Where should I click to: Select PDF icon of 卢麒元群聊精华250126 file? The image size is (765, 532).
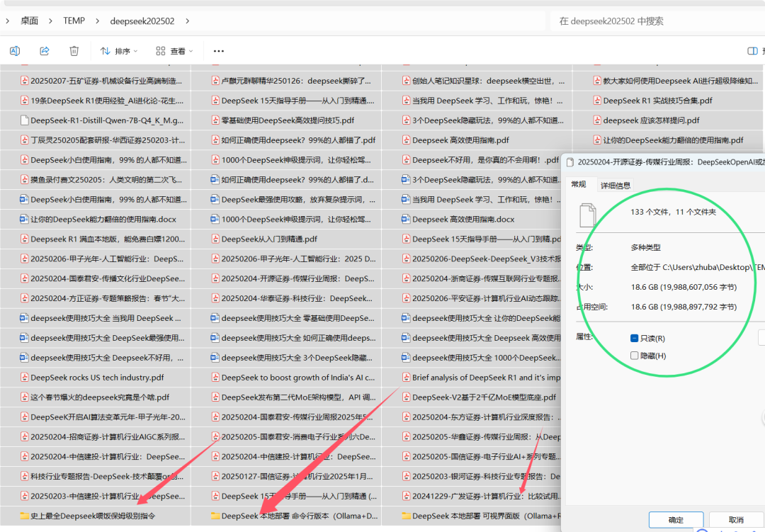[215, 81]
